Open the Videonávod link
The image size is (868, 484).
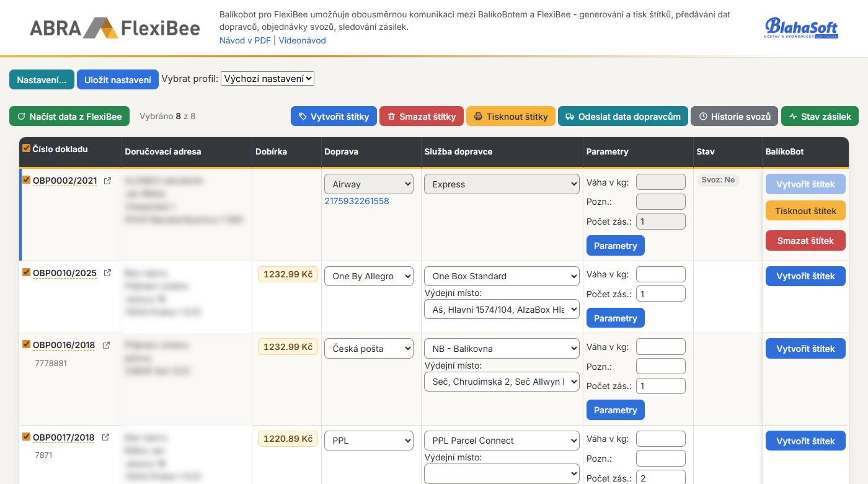point(302,40)
